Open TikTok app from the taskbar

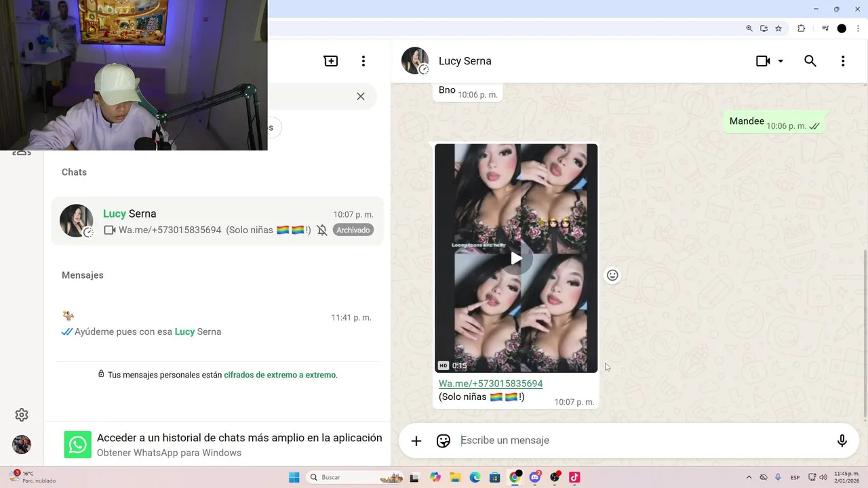574,477
